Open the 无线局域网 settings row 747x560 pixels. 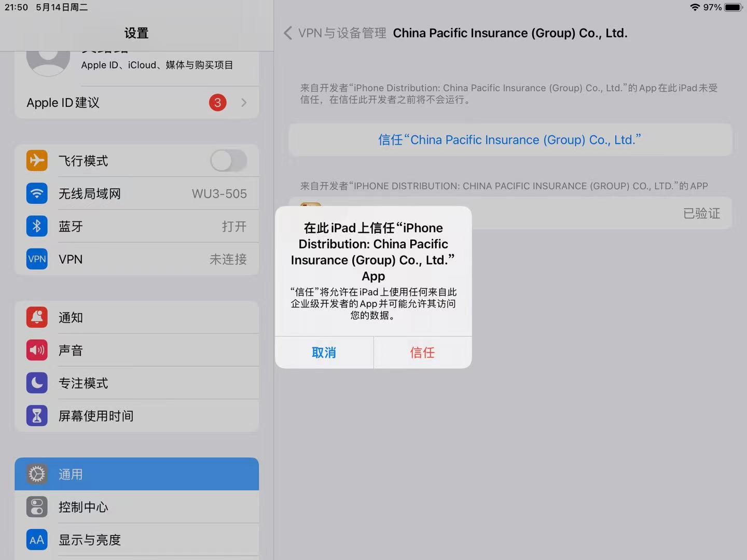click(x=137, y=193)
